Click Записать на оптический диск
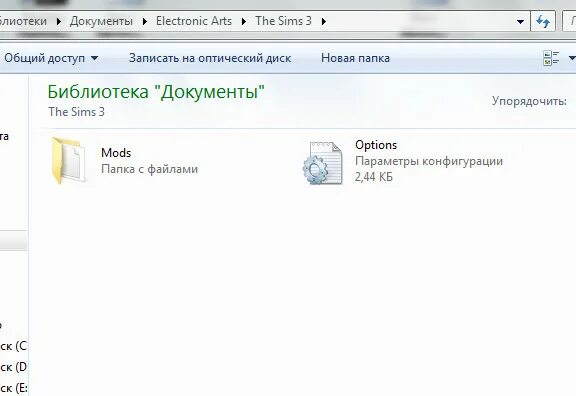576x396 pixels. point(210,58)
